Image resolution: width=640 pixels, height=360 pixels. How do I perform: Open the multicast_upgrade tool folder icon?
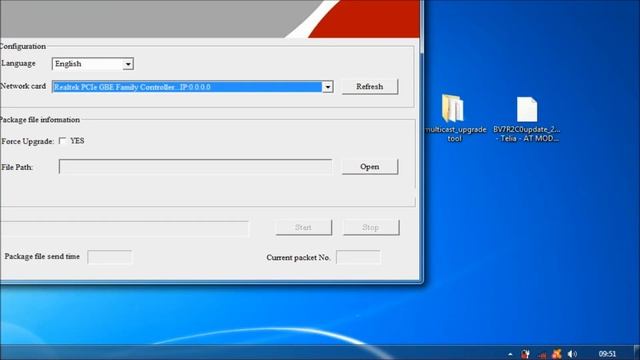pos(454,118)
